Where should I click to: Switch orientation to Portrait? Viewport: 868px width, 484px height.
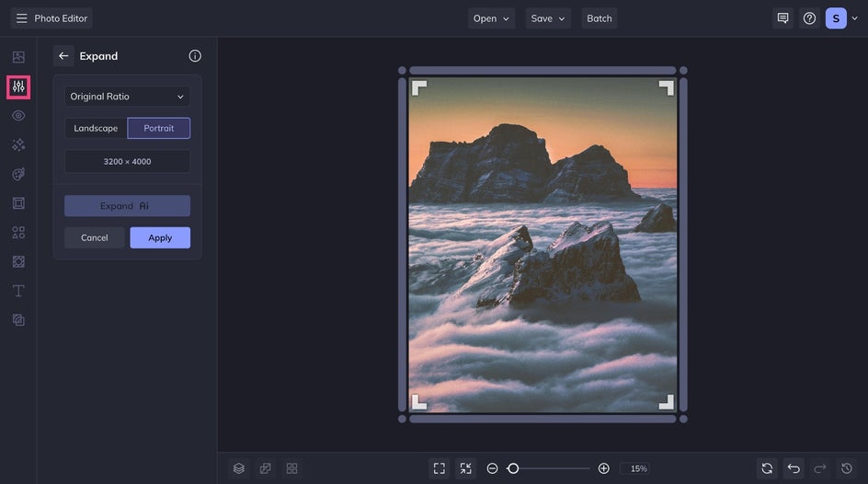tap(159, 128)
